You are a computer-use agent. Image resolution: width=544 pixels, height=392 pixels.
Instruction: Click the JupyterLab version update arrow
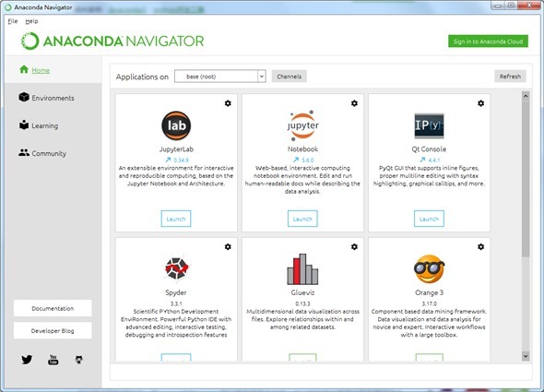[168, 160]
